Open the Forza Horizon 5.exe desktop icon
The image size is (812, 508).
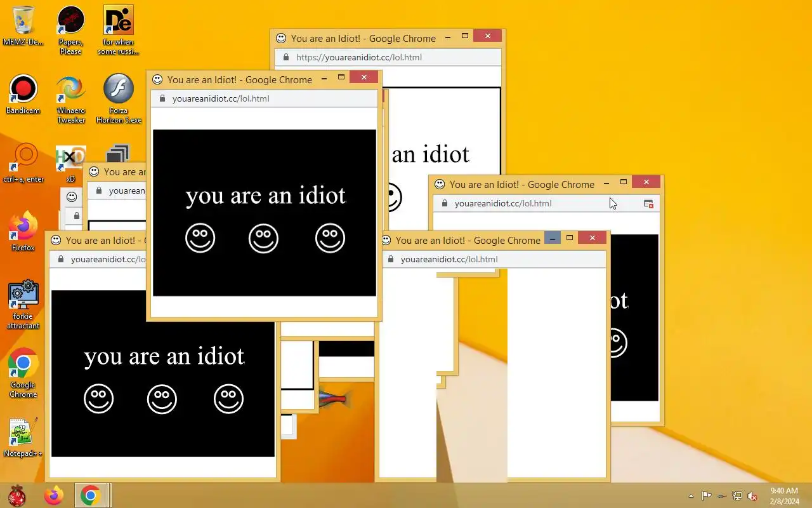click(118, 98)
